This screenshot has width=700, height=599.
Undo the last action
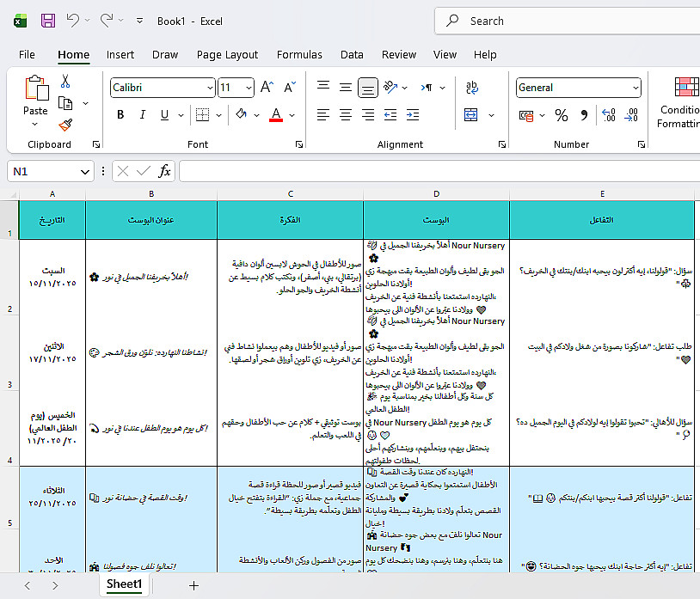click(73, 21)
